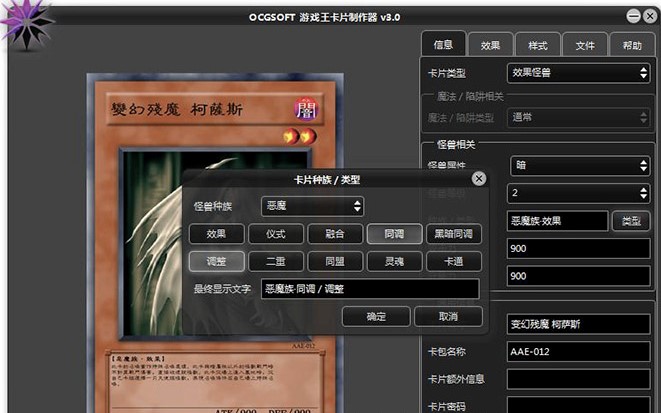Click the lower field showing 900
The height and width of the screenshot is (413, 661).
pyautogui.click(x=579, y=276)
